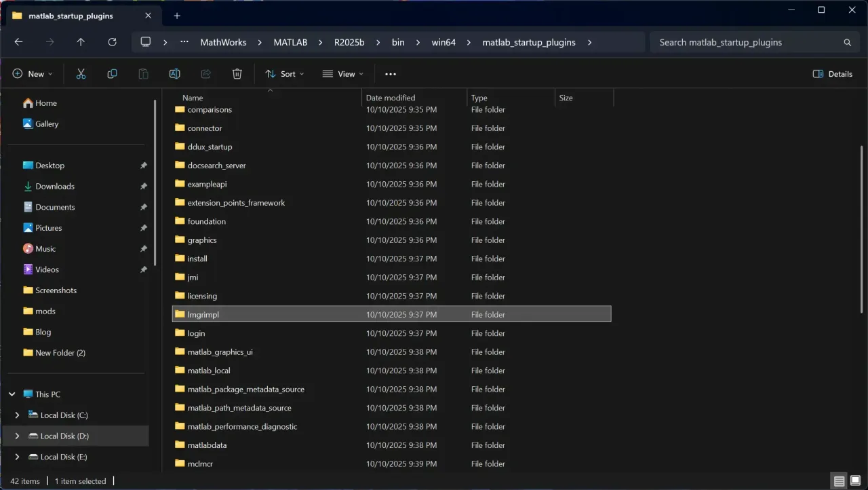Image resolution: width=868 pixels, height=490 pixels.
Task: Go to win64 breadcrumb folder
Action: (443, 42)
